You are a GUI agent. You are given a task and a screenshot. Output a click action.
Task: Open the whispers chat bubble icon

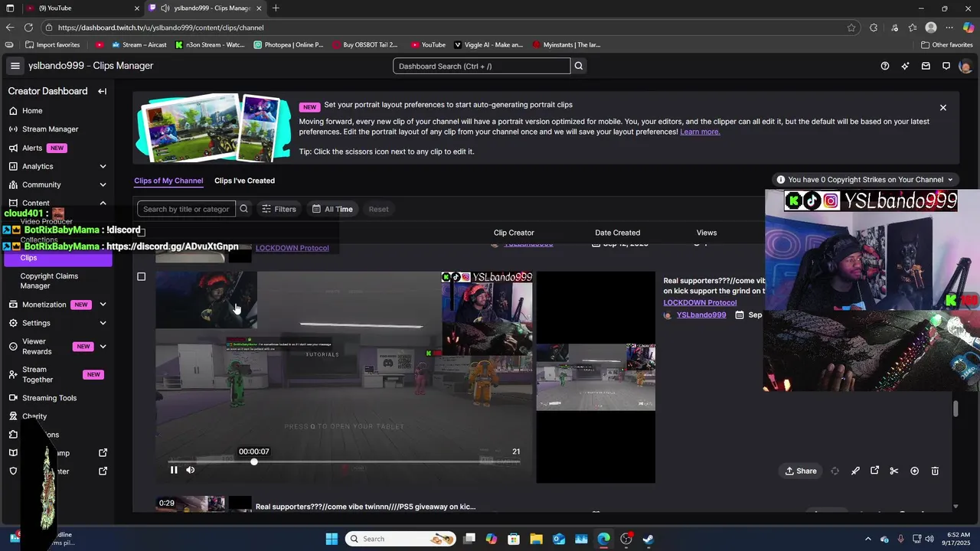(x=946, y=66)
